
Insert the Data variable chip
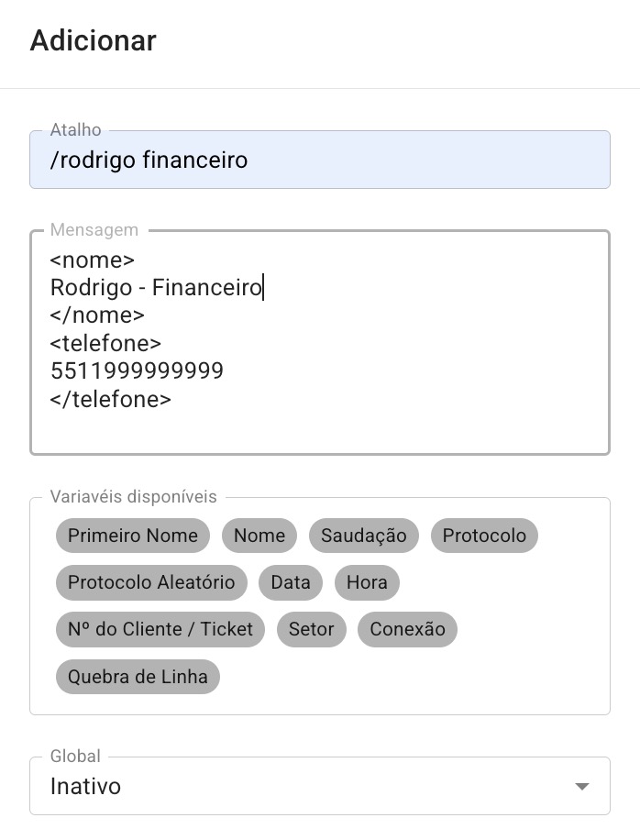tap(291, 582)
